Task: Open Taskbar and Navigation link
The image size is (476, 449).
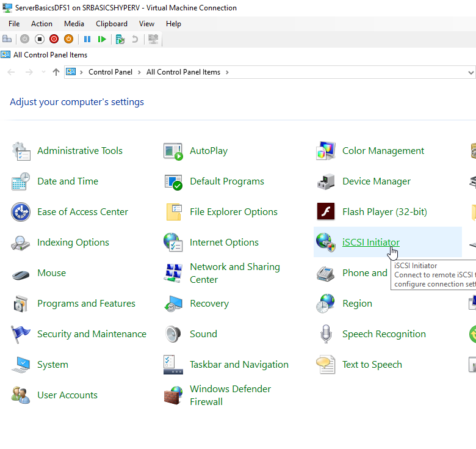Action: [239, 365]
